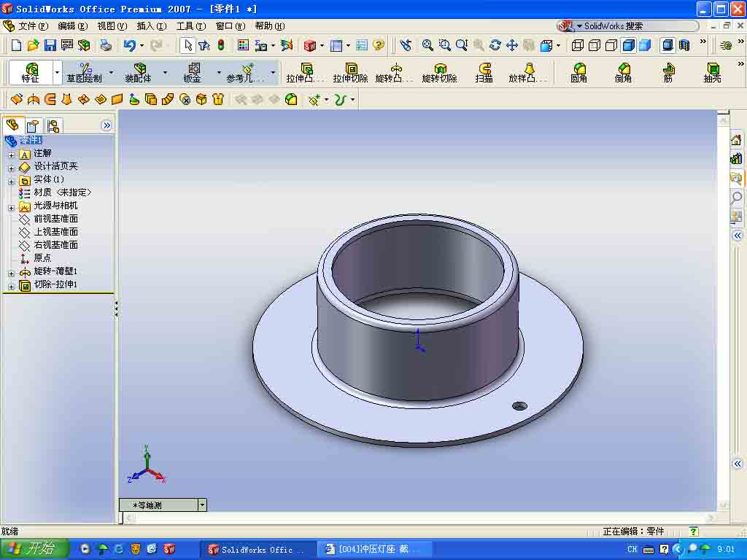The image size is (747, 560).
Task: Click the Open file folder icon
Action: [x=33, y=45]
